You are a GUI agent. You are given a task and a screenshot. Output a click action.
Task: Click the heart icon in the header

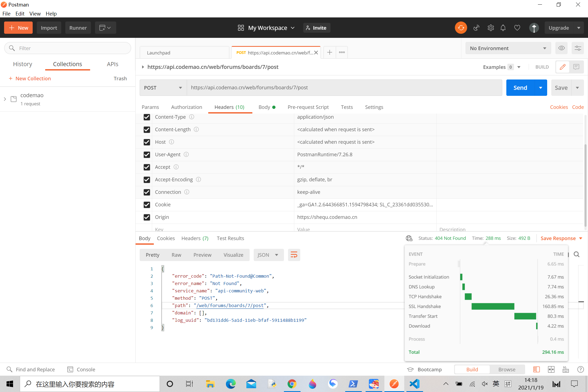point(517,28)
